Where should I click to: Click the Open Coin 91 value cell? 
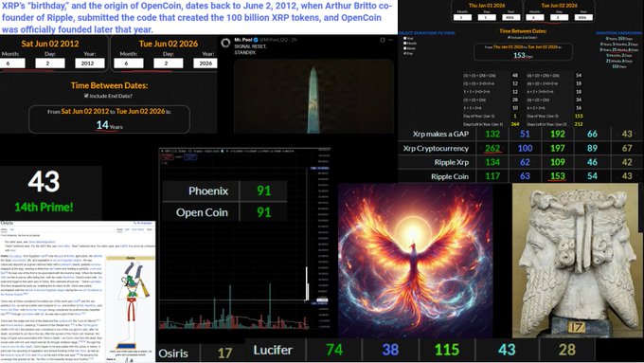[x=263, y=212]
